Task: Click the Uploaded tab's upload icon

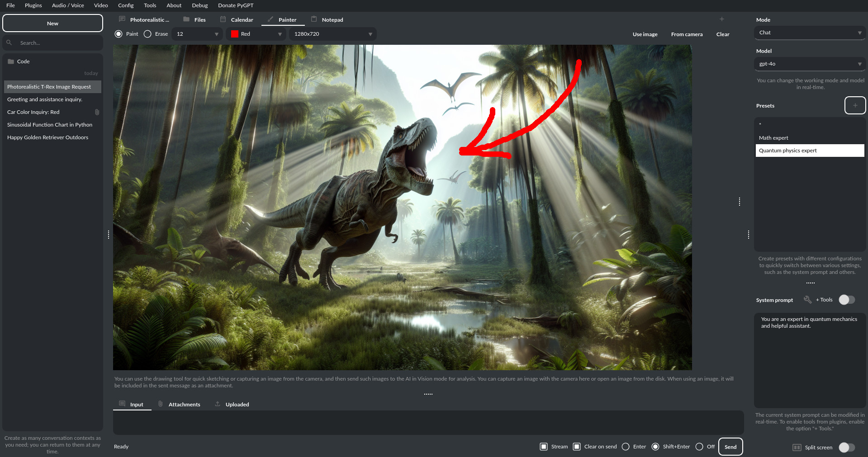Action: [x=218, y=404]
